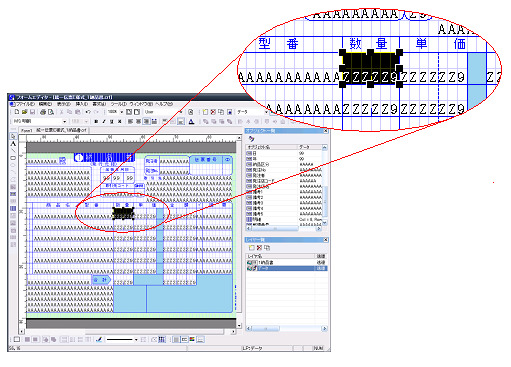The image size is (511, 367).
Task: Click the line color pen icon
Action: 99,339
